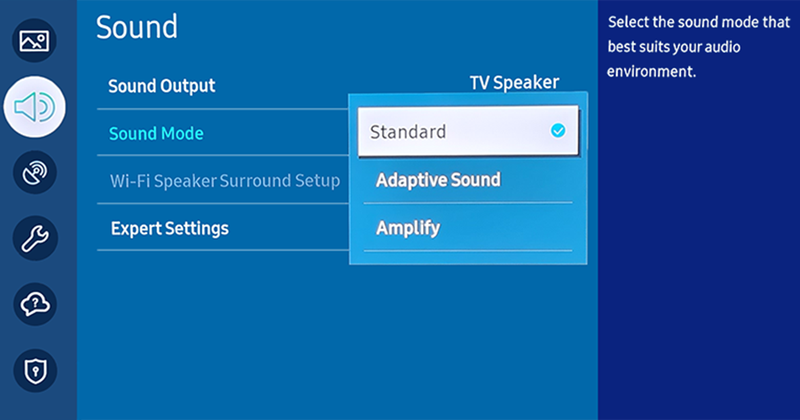The height and width of the screenshot is (420, 800).
Task: Click Wi-Fi Speaker Surround Setup
Action: click(225, 181)
